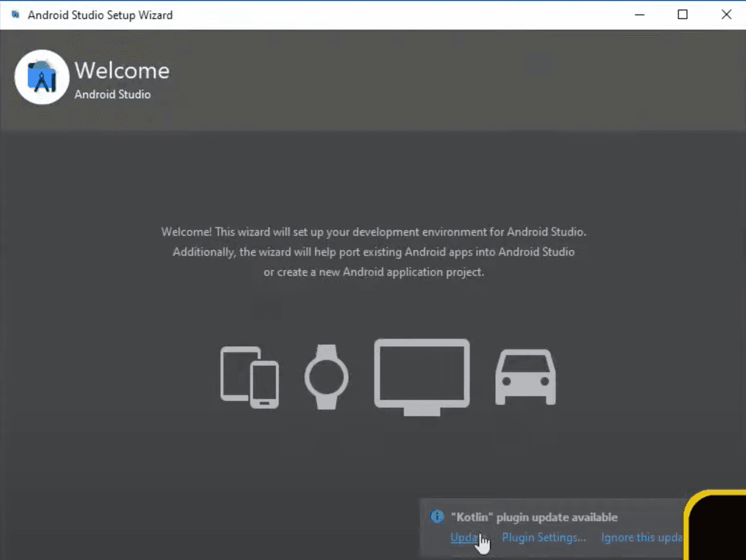Click the Android Studio Setup Wizard title bar
The height and width of the screenshot is (560, 746).
click(318, 14)
